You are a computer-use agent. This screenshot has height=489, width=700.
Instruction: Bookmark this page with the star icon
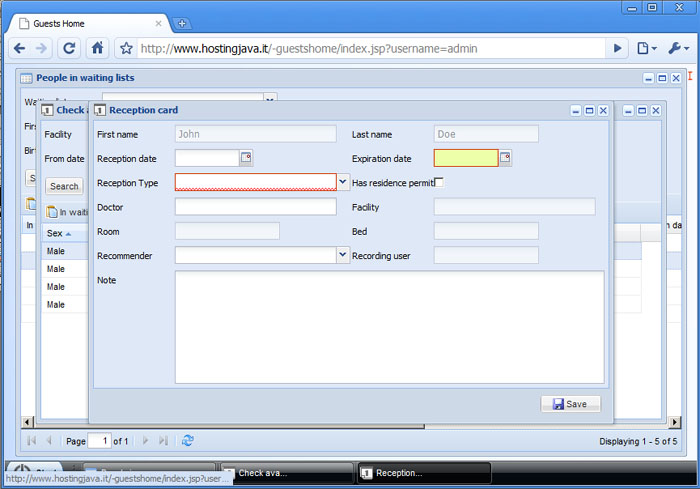tap(126, 48)
